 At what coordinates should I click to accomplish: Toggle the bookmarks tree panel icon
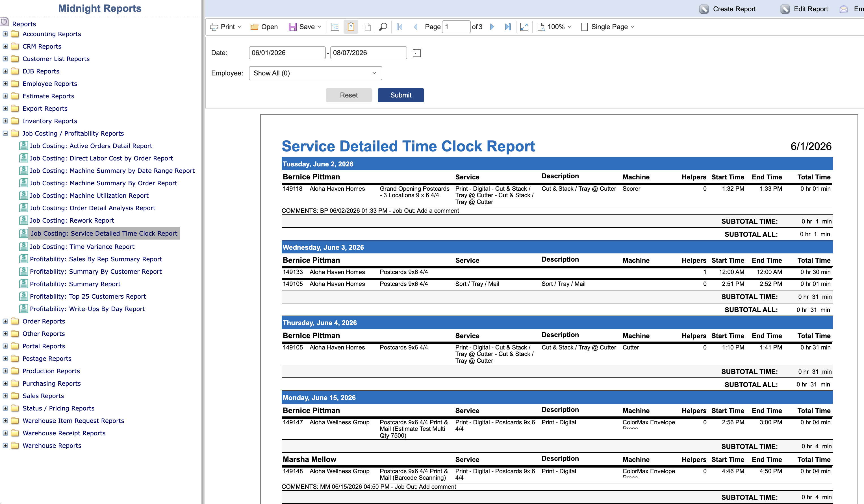335,27
